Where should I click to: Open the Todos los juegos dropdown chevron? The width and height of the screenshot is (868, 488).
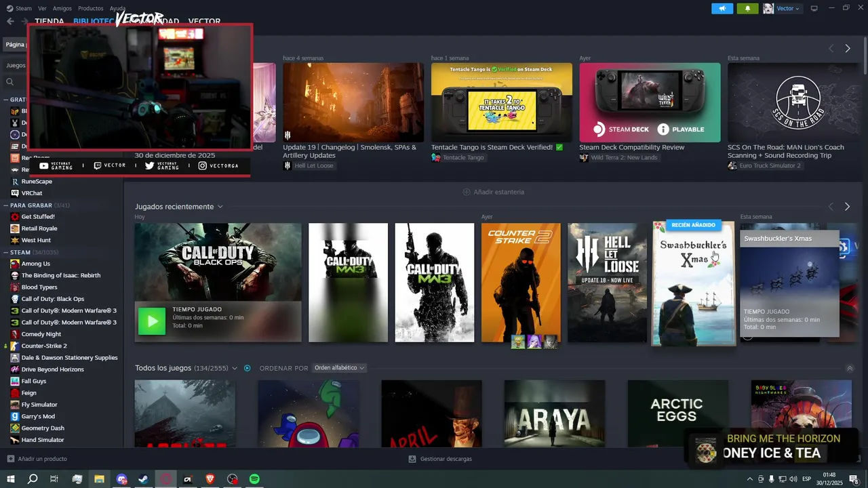click(235, 368)
